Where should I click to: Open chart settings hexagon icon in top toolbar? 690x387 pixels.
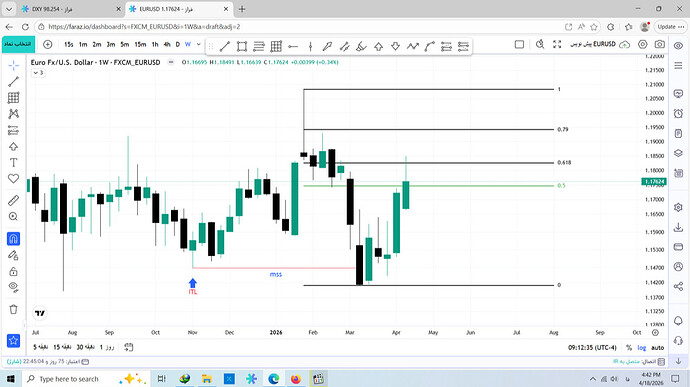click(643, 44)
